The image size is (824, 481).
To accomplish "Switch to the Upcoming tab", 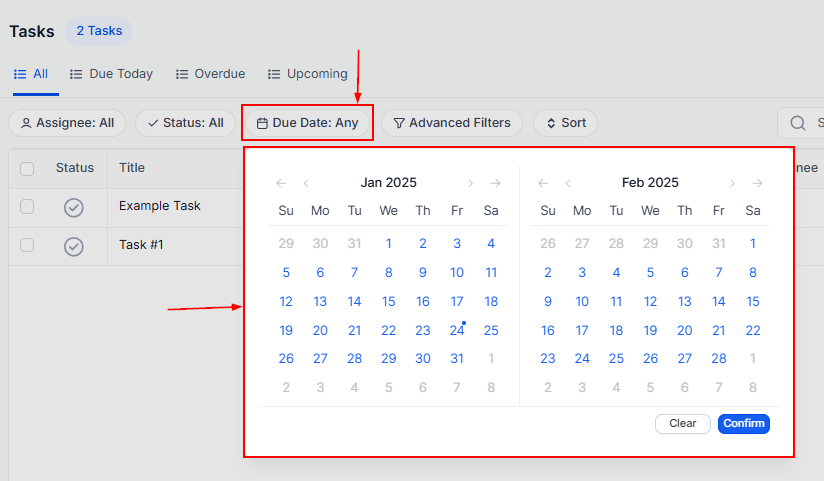I will pos(307,74).
